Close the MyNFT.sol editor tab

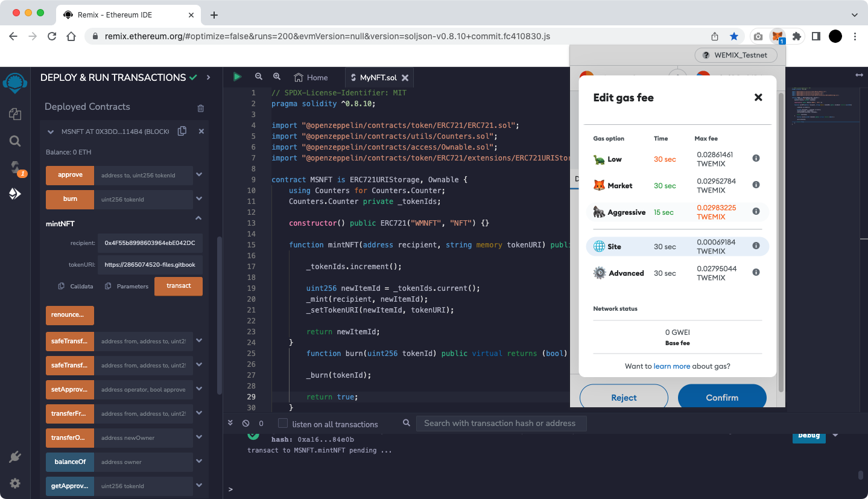pos(405,77)
